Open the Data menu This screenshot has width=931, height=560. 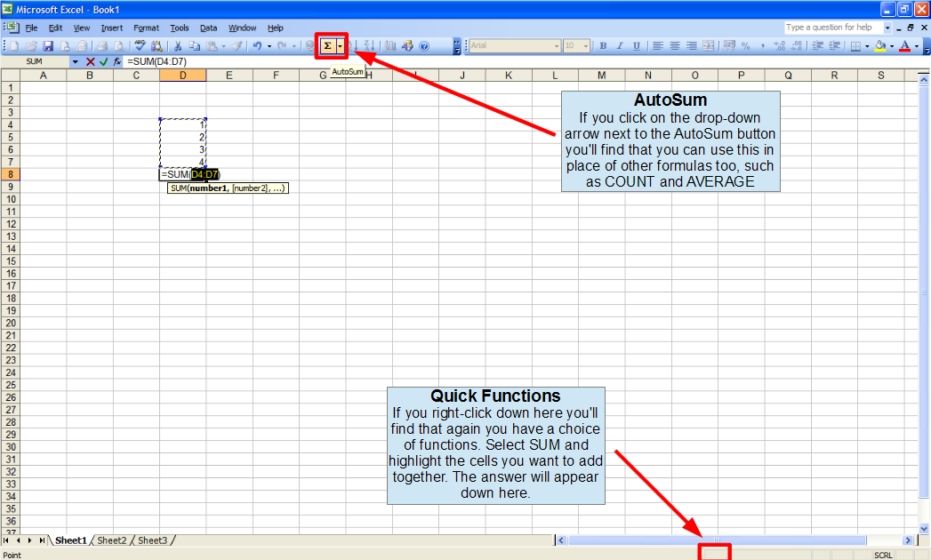pyautogui.click(x=208, y=28)
